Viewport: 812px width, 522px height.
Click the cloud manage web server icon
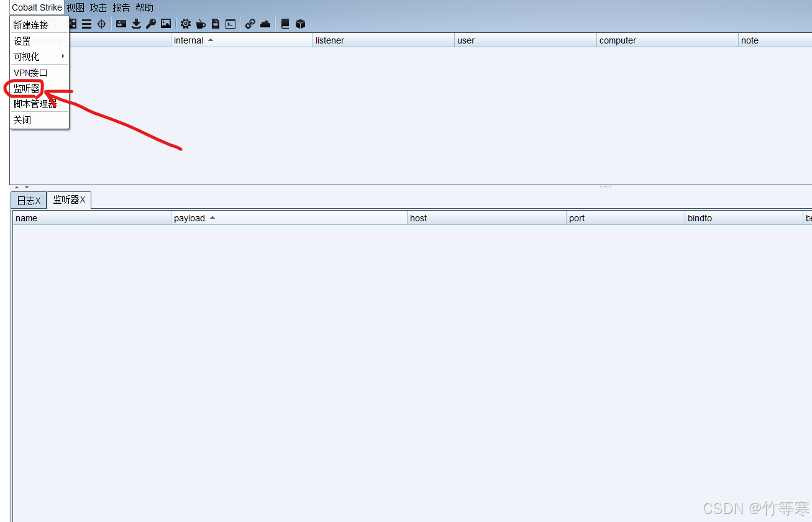(265, 24)
